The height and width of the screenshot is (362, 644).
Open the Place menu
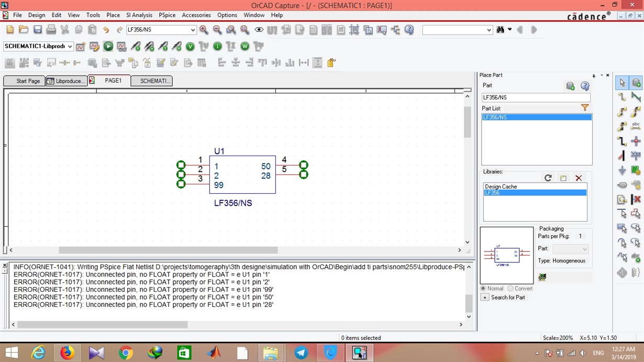pyautogui.click(x=113, y=15)
